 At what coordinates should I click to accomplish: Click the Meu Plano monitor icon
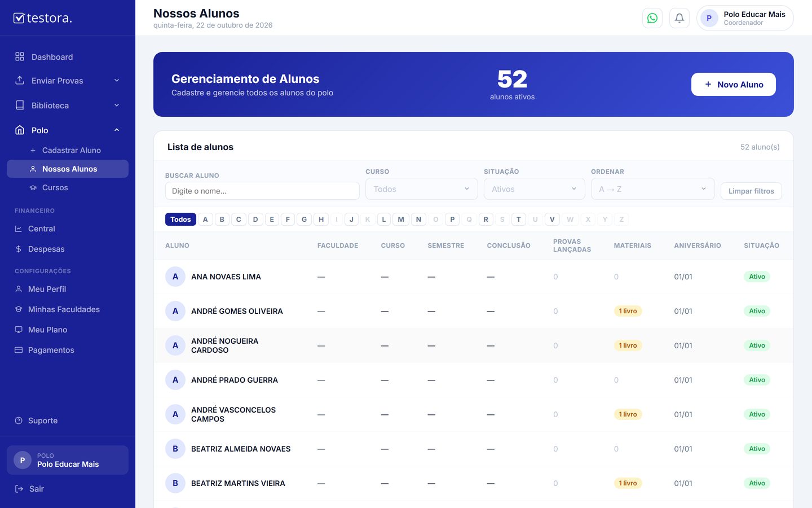coord(19,330)
